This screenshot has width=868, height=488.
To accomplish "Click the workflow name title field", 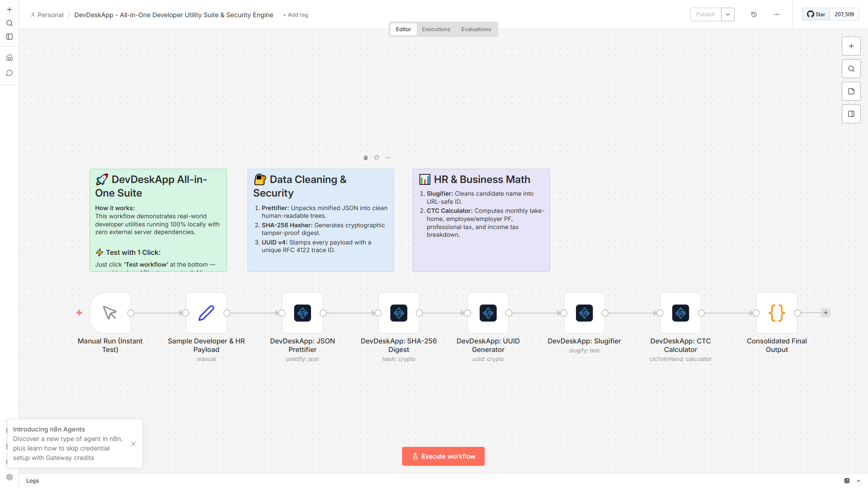I will [x=174, y=15].
